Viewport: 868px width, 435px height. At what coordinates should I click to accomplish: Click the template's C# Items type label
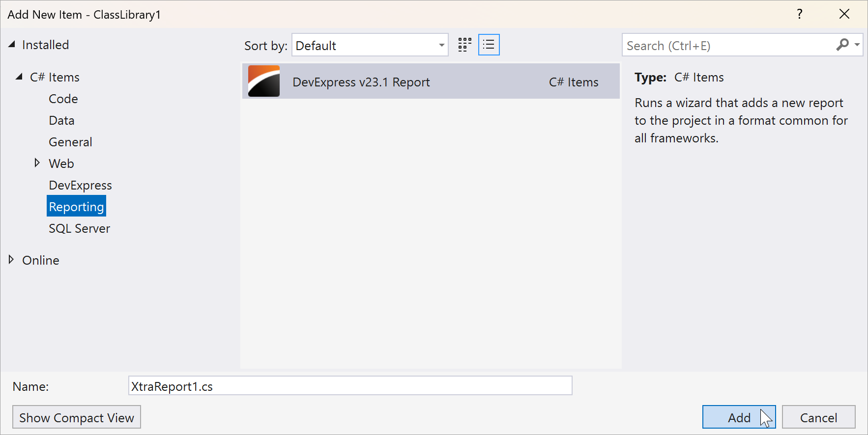(574, 82)
